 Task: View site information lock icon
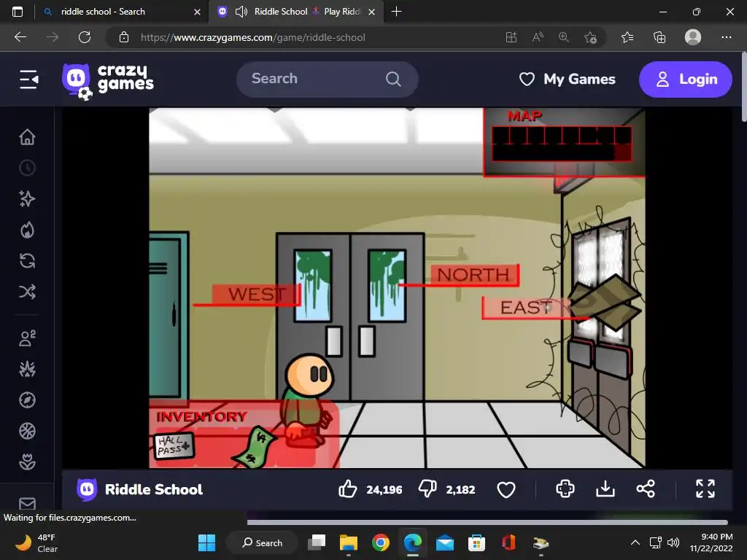124,37
